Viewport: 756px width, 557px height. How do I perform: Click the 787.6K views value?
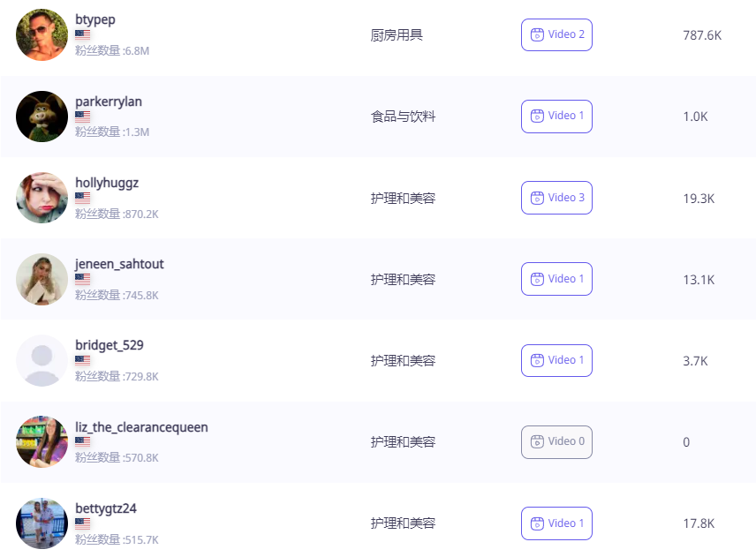tap(702, 35)
